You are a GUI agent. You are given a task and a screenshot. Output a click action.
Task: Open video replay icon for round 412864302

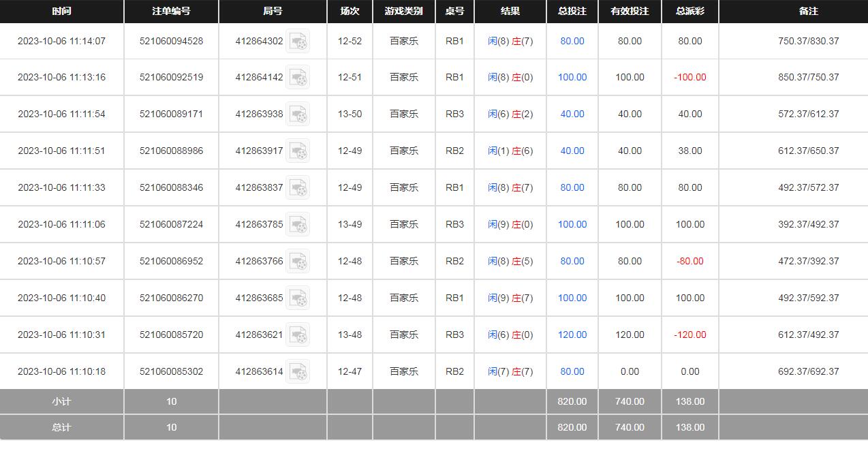click(x=298, y=41)
